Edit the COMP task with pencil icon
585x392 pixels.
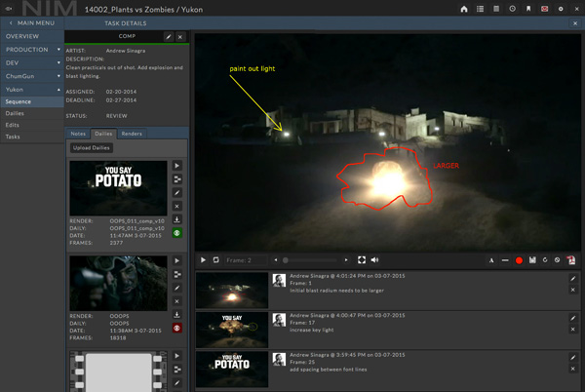[169, 36]
